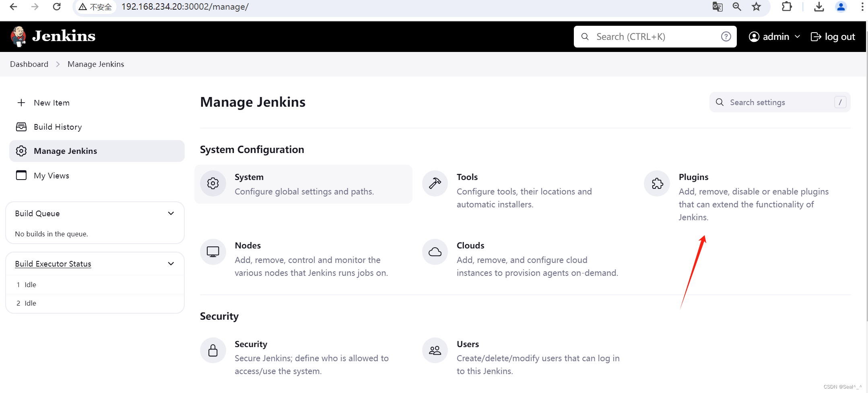868x393 pixels.
Task: Open the Security settings title link
Action: [251, 344]
